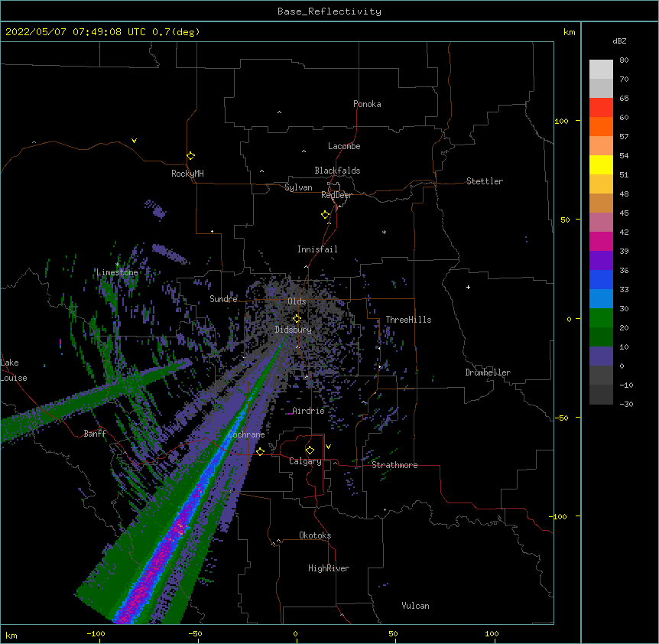
Task: Click the Cochrane town label
Action: coord(246,434)
